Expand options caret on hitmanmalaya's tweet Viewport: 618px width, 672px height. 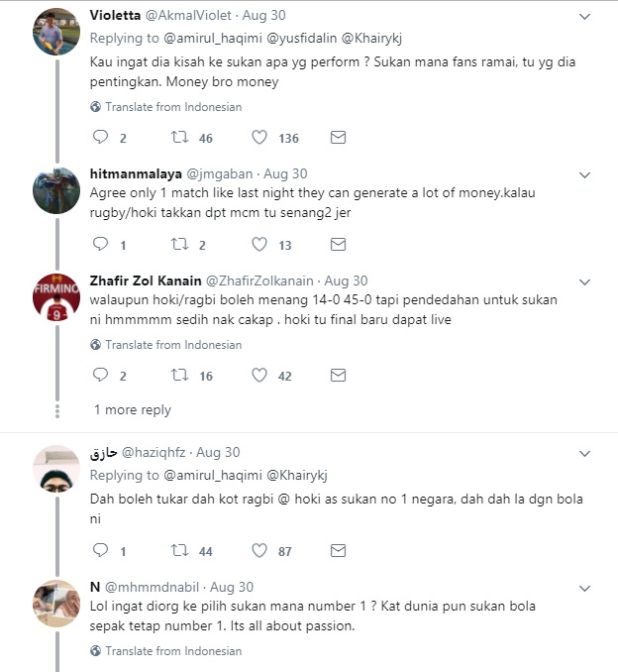click(x=584, y=173)
